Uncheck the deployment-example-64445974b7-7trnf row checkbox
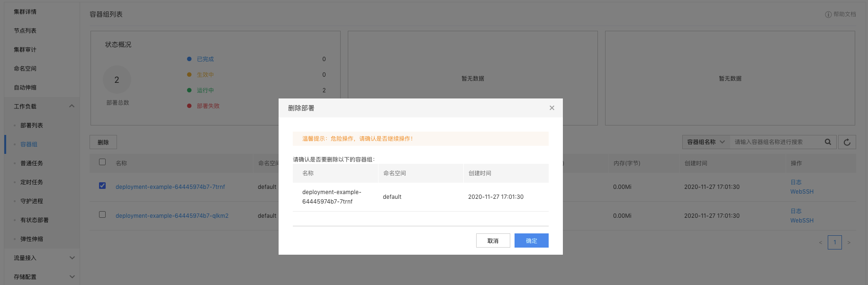Viewport: 868px width, 285px height. coord(102,186)
